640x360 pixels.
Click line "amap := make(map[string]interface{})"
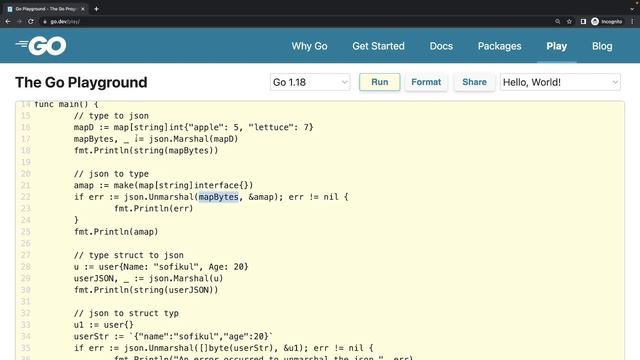[163, 185]
